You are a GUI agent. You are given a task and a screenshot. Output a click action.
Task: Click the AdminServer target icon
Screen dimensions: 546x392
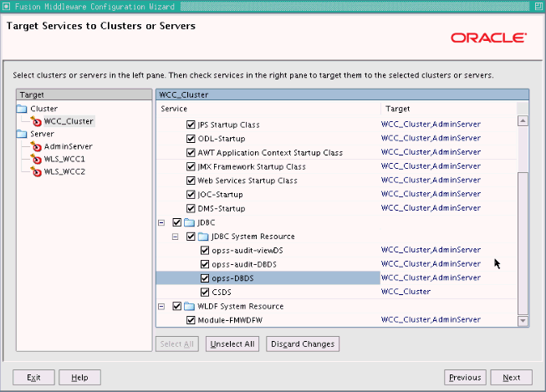pos(36,146)
